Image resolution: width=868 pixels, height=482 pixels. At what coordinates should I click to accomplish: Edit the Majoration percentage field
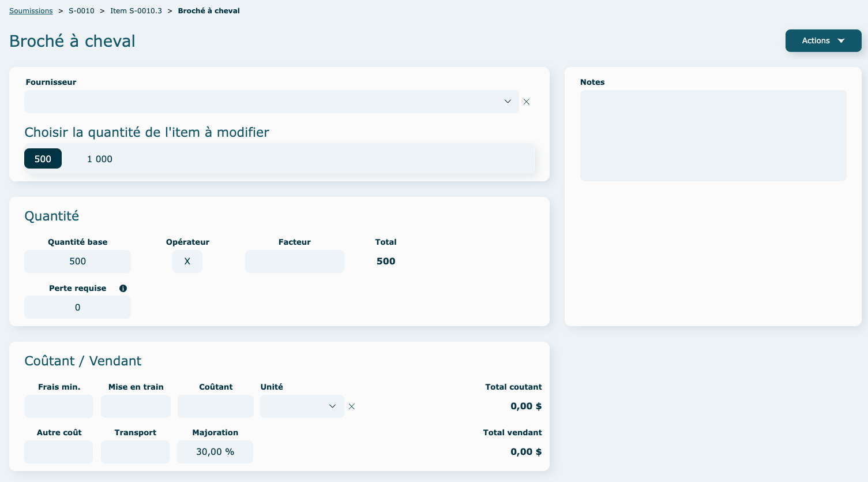(215, 452)
